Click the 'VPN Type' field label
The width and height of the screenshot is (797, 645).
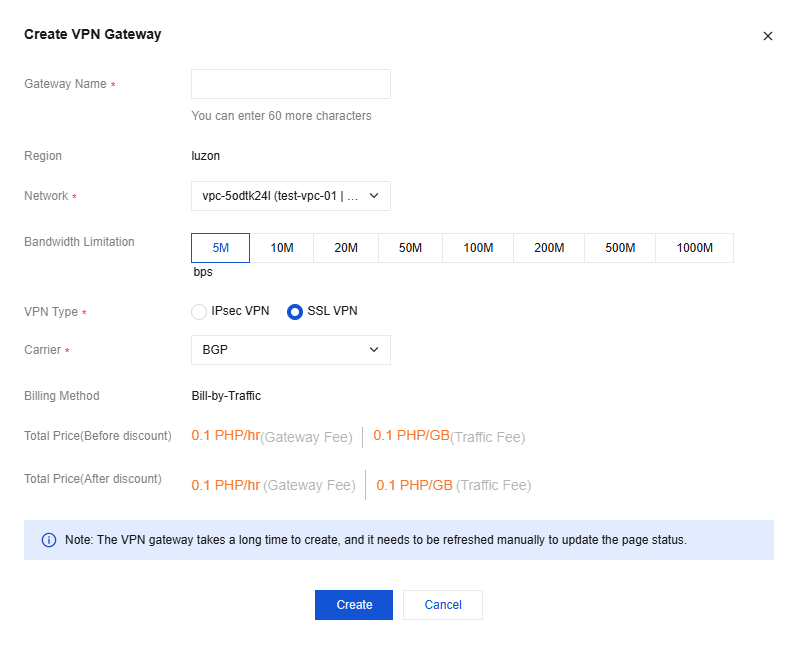click(x=51, y=312)
